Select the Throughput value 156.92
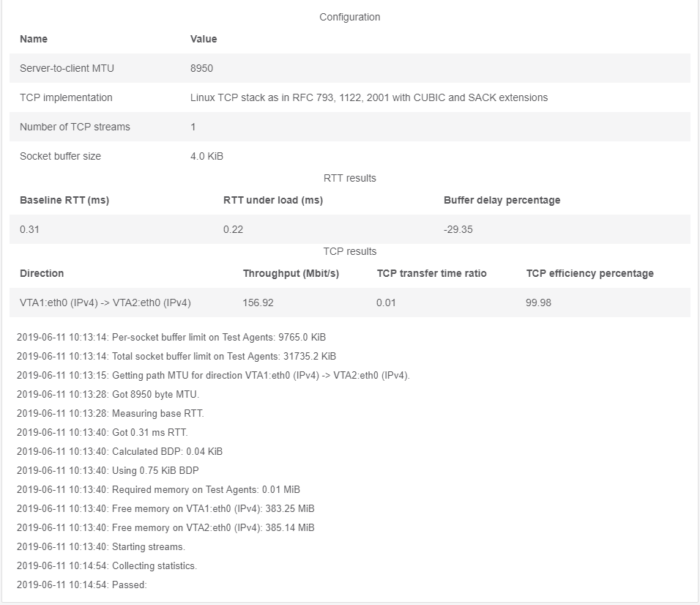The height and width of the screenshot is (605, 700). pos(258,302)
